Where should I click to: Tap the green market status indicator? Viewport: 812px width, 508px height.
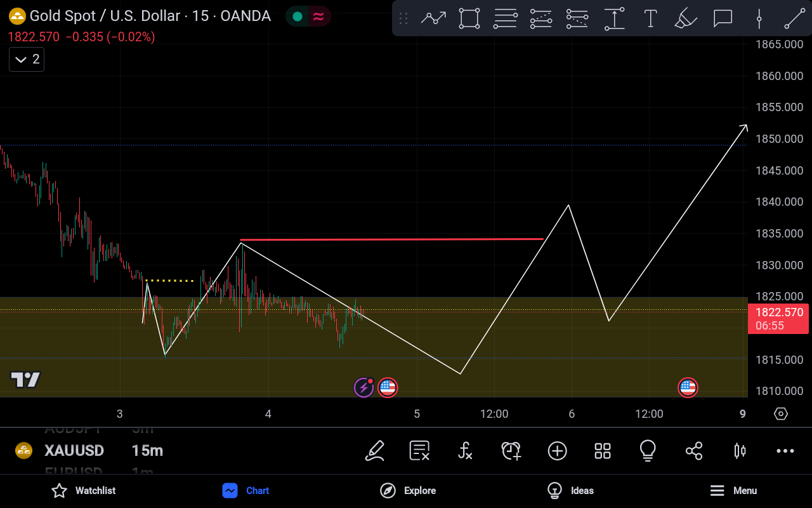[297, 17]
